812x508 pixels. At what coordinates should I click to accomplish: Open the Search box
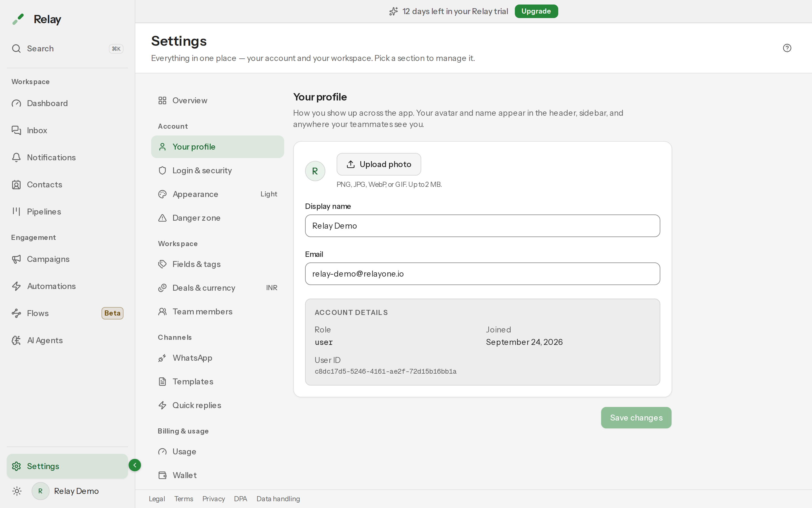click(x=67, y=49)
